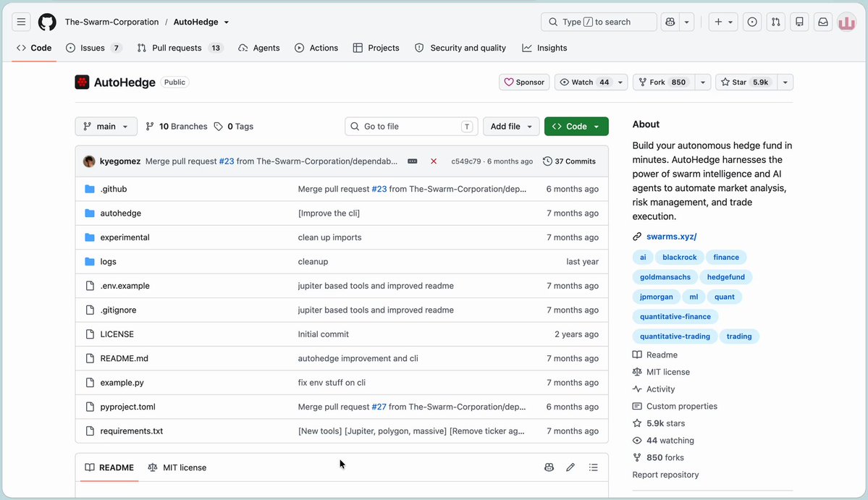Open Security and quality tab
This screenshot has height=500, width=868.
[460, 48]
